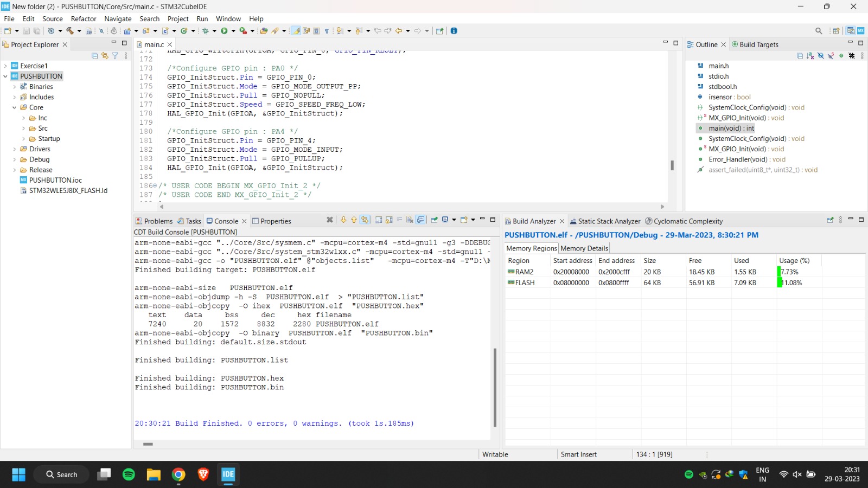Screen dimensions: 868x488
Task: Click the console up arrow previous-error icon
Action: pos(354,220)
